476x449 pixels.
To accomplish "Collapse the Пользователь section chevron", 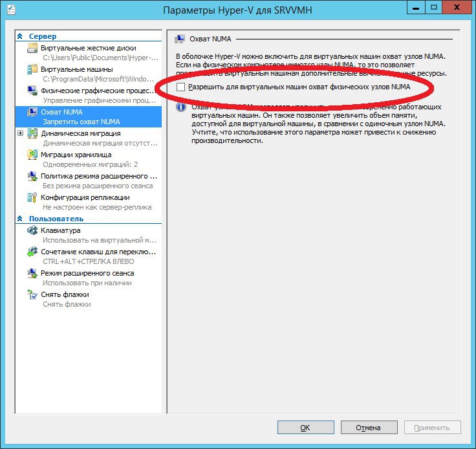I will point(20,219).
